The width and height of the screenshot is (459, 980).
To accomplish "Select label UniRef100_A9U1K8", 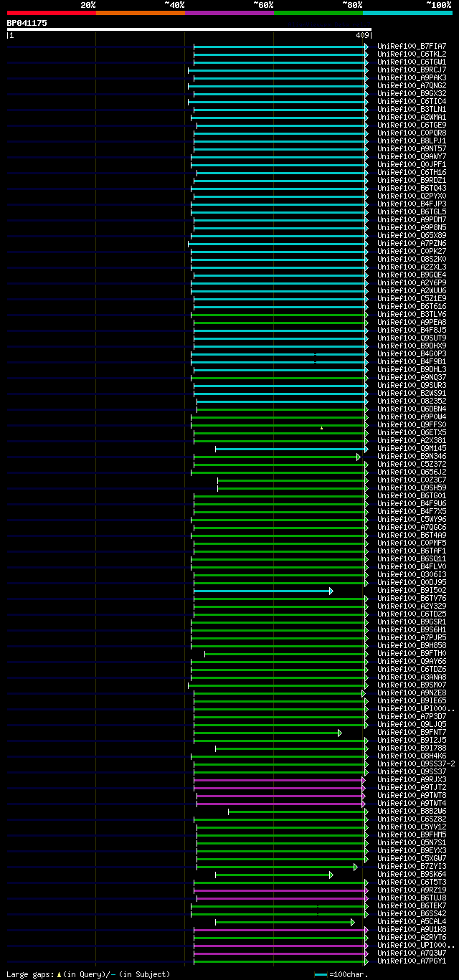I will (412, 929).
